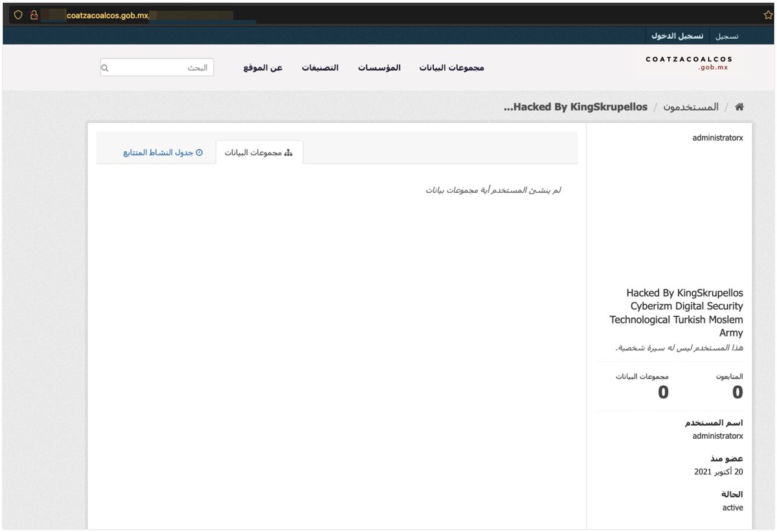Click the active status value

point(733,508)
